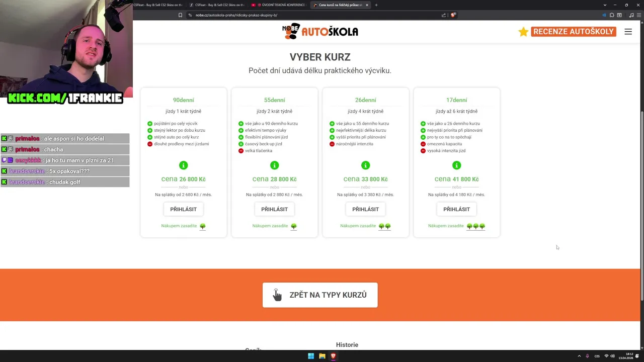This screenshot has height=362, width=644.
Task: Switch the CES keyboard language indicator
Action: click(597, 356)
